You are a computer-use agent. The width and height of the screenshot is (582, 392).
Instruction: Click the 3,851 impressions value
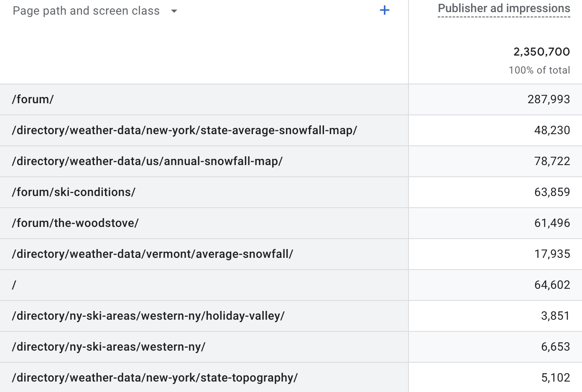coord(555,316)
